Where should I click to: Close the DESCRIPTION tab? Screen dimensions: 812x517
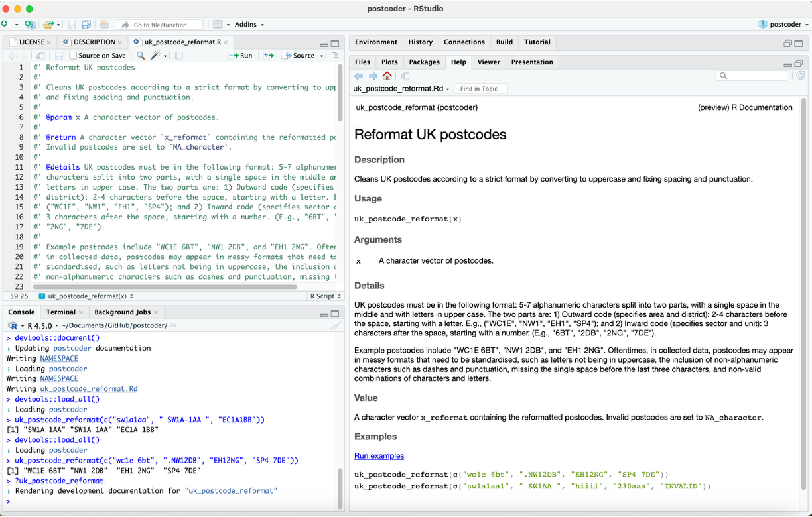120,42
